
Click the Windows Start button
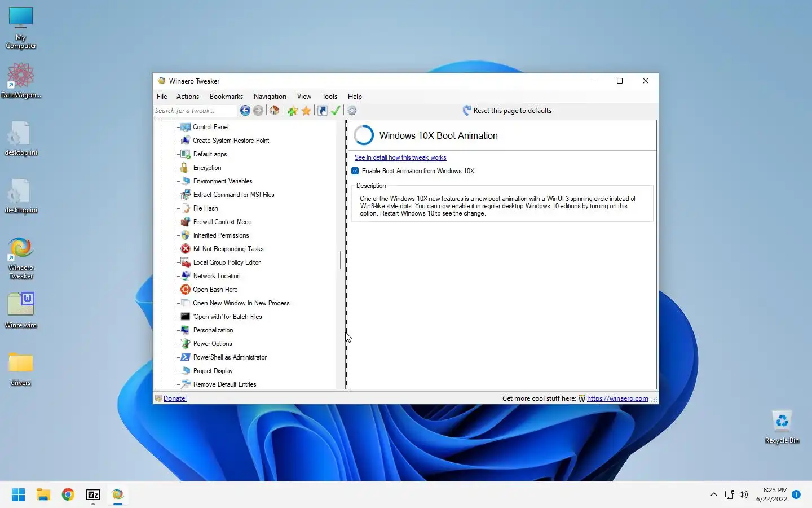[18, 495]
